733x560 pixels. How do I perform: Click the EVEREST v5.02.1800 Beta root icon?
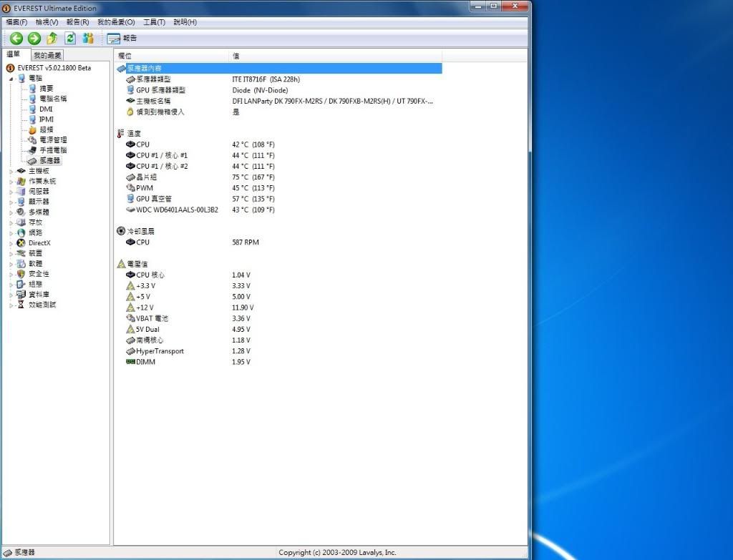pos(10,68)
